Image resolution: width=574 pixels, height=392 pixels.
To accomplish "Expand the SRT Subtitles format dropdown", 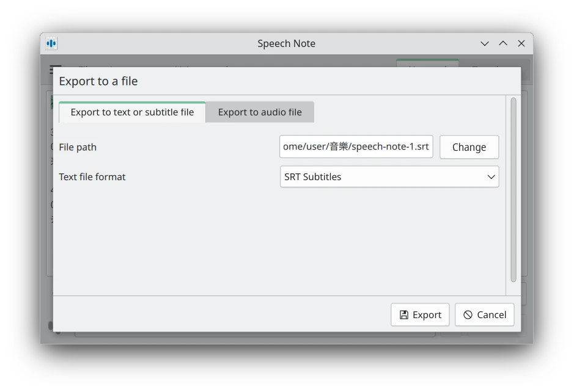I will [x=389, y=177].
